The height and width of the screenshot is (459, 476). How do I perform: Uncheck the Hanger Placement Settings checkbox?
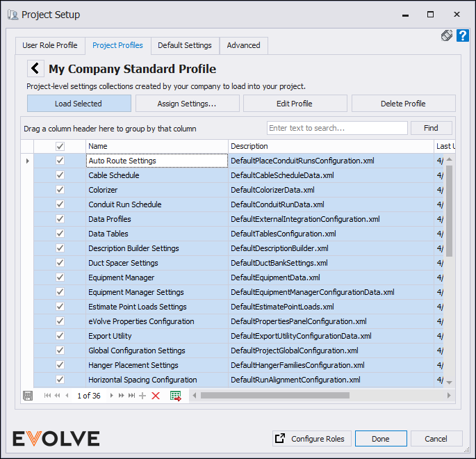click(x=60, y=365)
